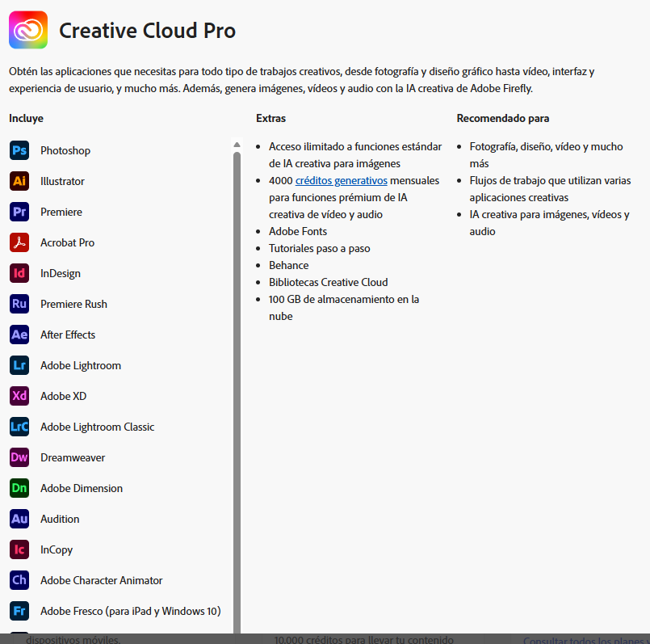Click the Incluye column heading
Viewport: 650px width, 644px height.
pos(26,119)
